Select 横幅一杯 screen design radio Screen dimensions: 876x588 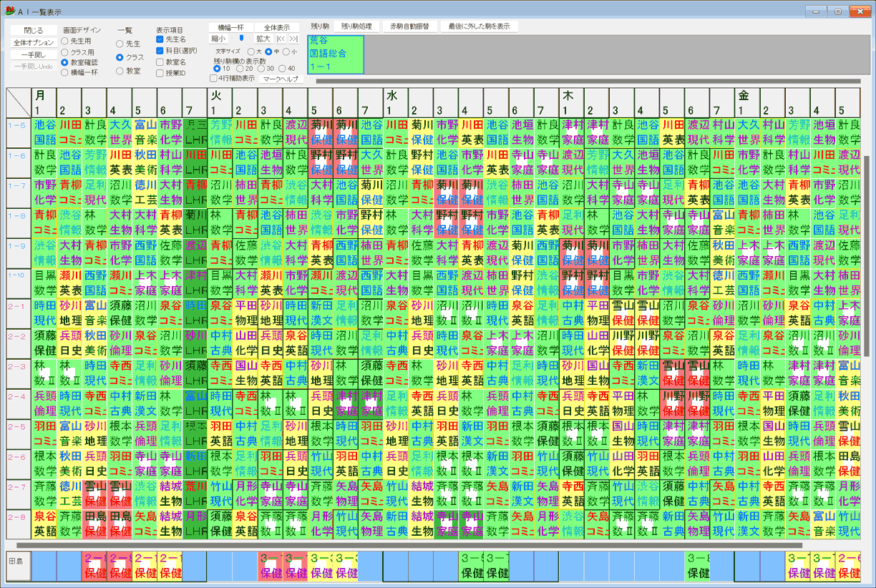pyautogui.click(x=79, y=72)
